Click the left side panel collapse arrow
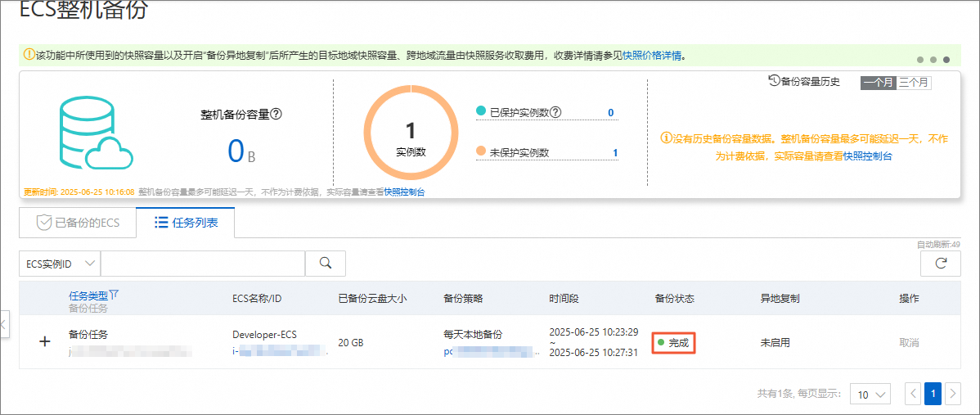The width and height of the screenshot is (980, 415). click(x=3, y=325)
